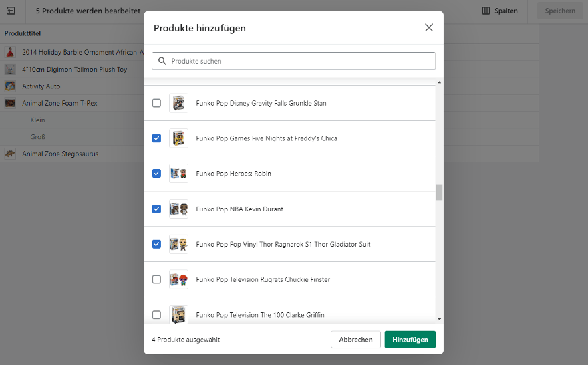Click the '4 Produkte ausgewählt' status text
588x365 pixels.
click(186, 340)
